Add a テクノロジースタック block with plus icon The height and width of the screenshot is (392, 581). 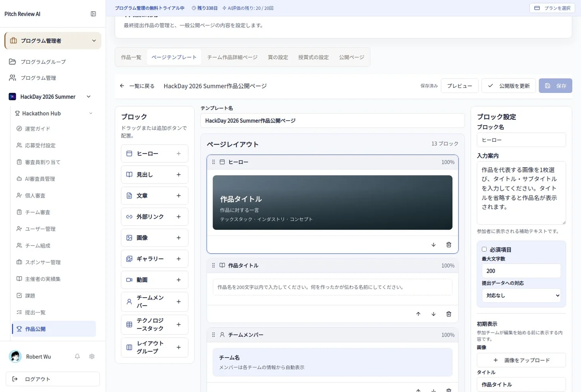tap(178, 324)
